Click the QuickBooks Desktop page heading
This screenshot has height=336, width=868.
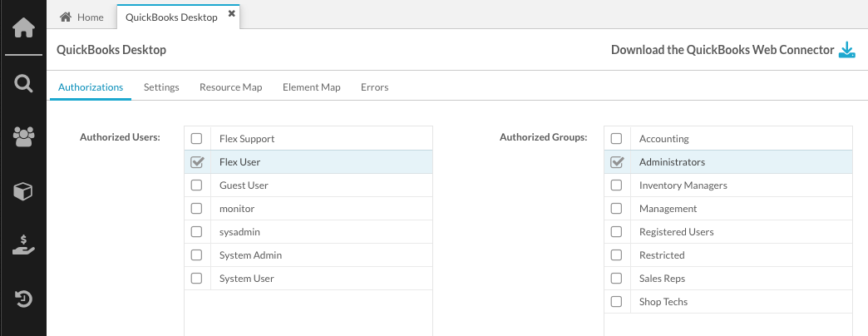point(111,50)
